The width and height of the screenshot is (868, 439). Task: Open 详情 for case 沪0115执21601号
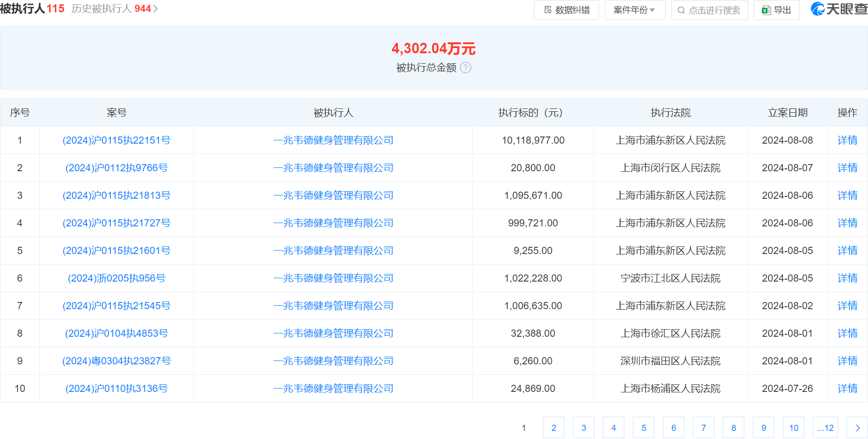click(x=848, y=251)
